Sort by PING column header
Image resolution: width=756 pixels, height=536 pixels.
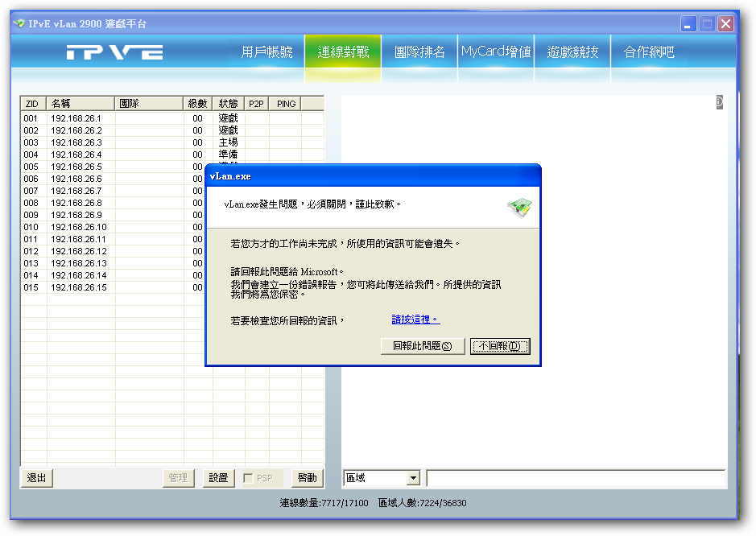point(287,104)
